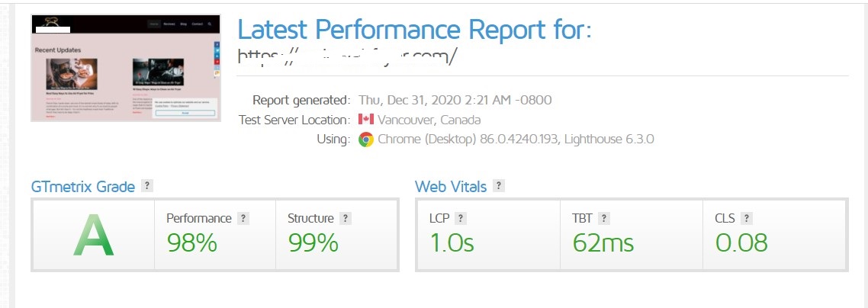Viewport: 868px width, 308px height.
Task: Click the tested site URL link
Action: (x=347, y=58)
